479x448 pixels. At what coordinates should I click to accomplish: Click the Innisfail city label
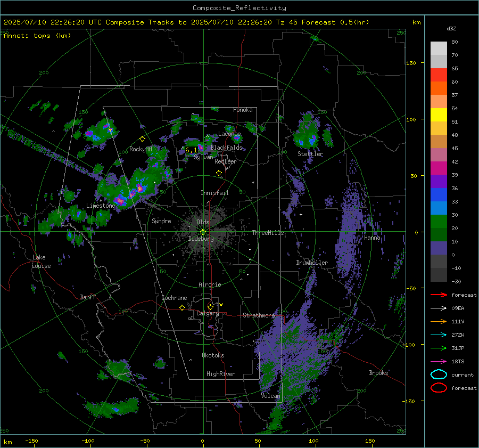(214, 193)
